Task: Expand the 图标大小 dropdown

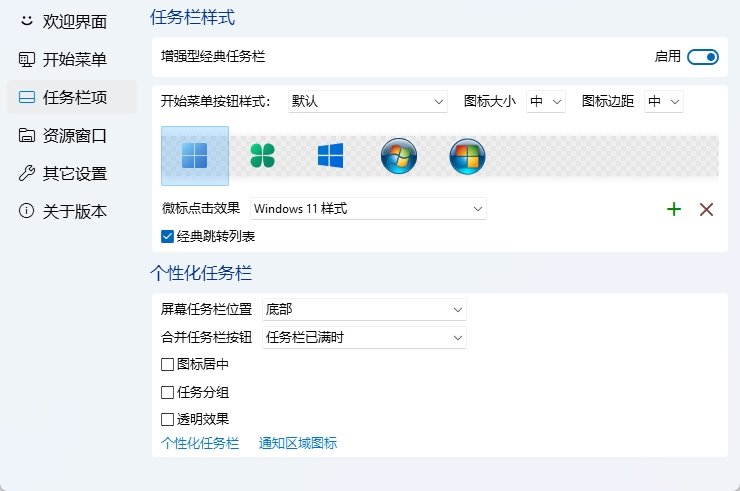Action: [546, 101]
